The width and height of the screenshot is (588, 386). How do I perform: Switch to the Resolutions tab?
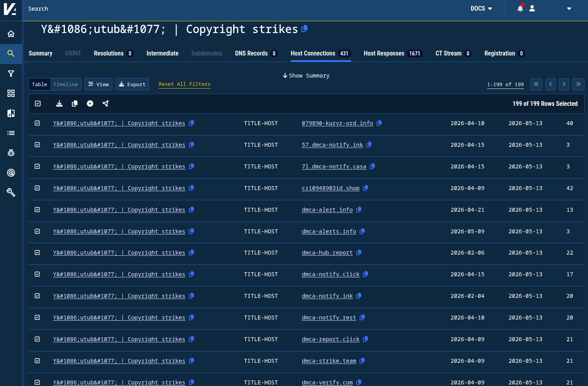tap(114, 53)
